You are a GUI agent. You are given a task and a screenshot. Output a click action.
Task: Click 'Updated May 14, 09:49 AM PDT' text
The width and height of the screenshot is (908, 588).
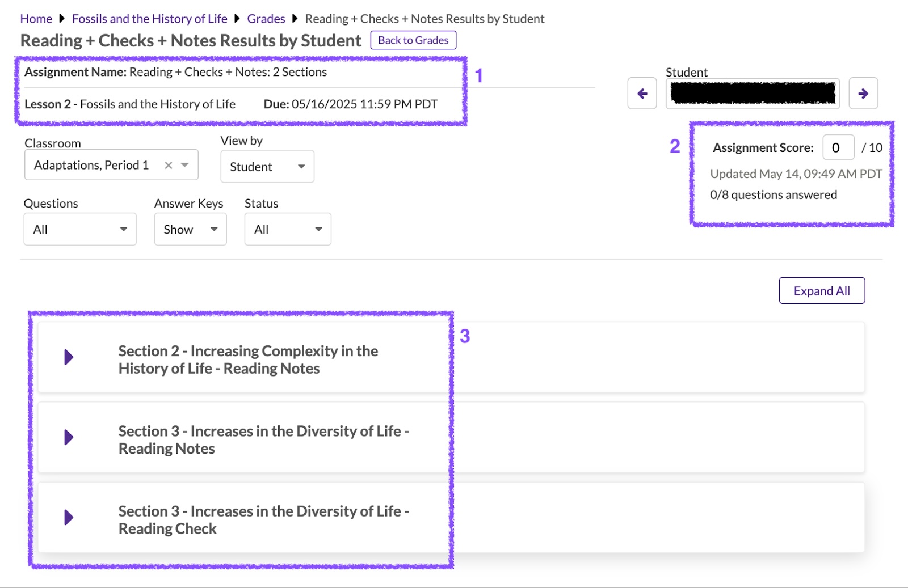pyautogui.click(x=796, y=174)
